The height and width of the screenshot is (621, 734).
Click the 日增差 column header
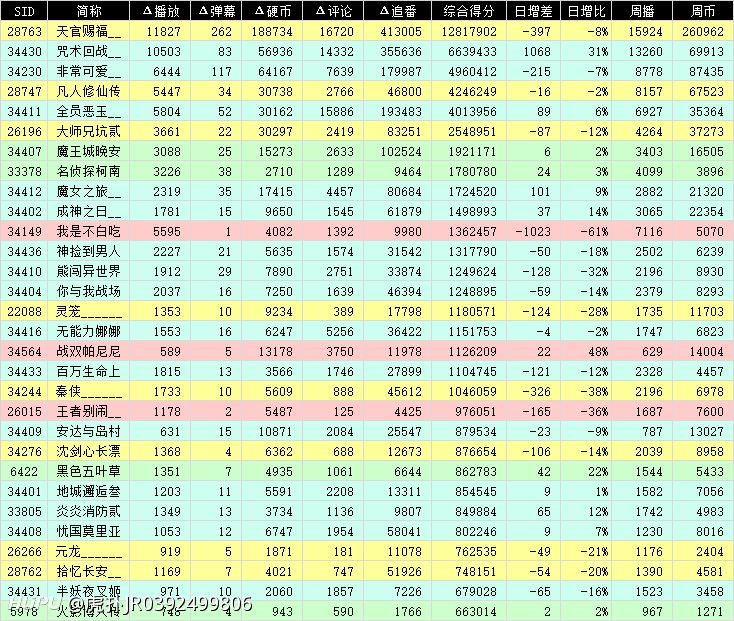click(534, 11)
